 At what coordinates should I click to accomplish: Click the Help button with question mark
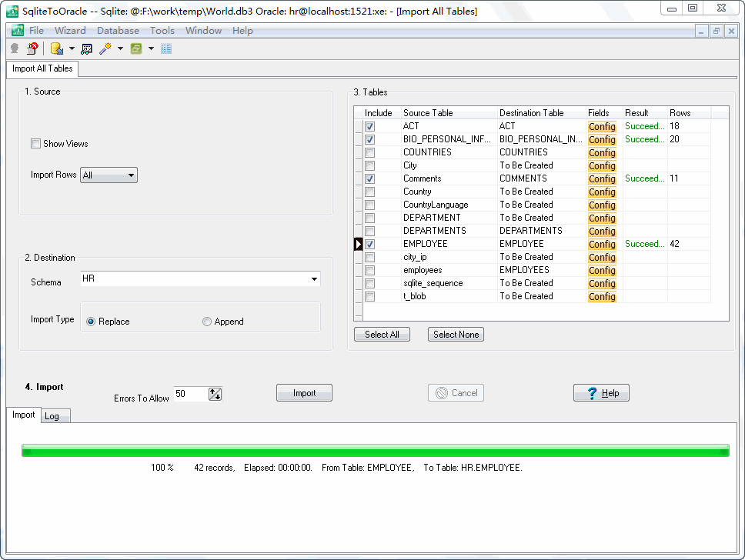coord(601,393)
